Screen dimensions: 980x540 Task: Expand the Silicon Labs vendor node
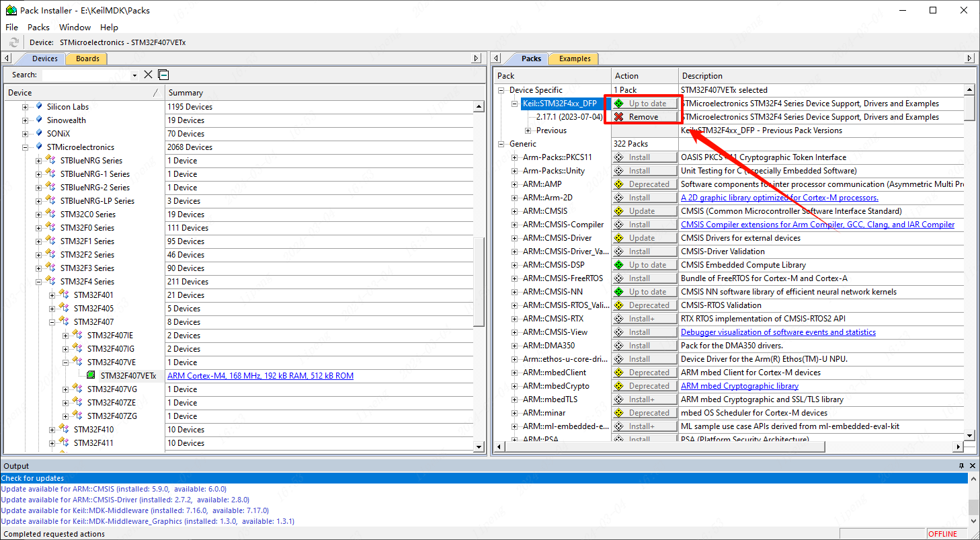tap(26, 107)
